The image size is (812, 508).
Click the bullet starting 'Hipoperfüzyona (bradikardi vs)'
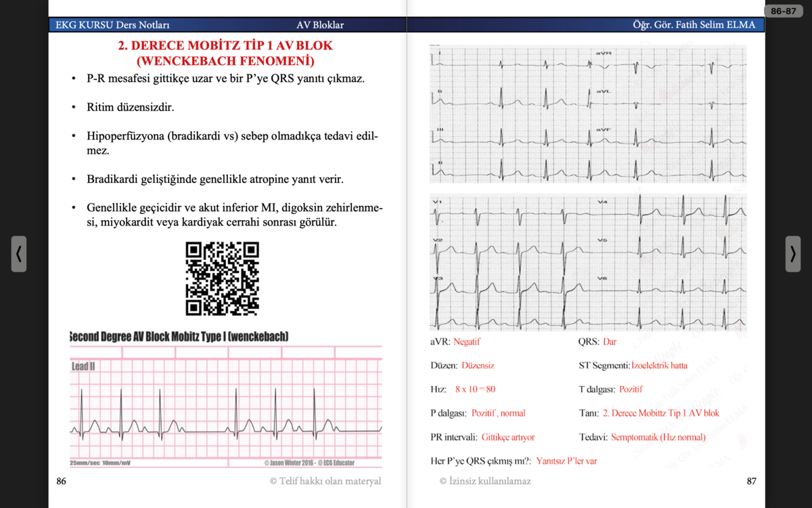click(232, 143)
